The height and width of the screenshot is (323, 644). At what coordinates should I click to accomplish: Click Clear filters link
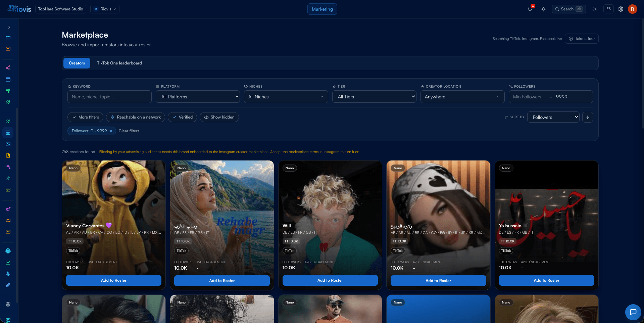tap(129, 131)
